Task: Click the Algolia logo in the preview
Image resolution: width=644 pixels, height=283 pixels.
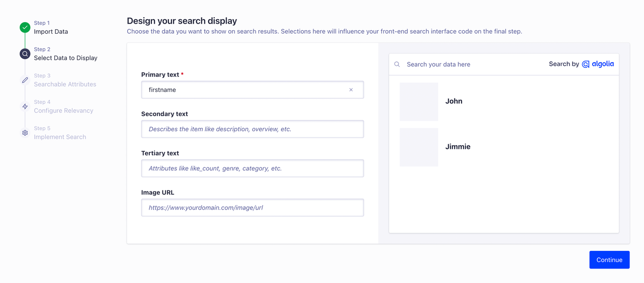Action: pyautogui.click(x=598, y=64)
